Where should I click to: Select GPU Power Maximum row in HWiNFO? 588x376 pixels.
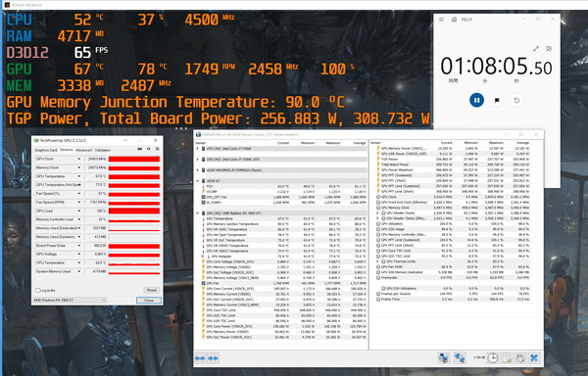[453, 170]
